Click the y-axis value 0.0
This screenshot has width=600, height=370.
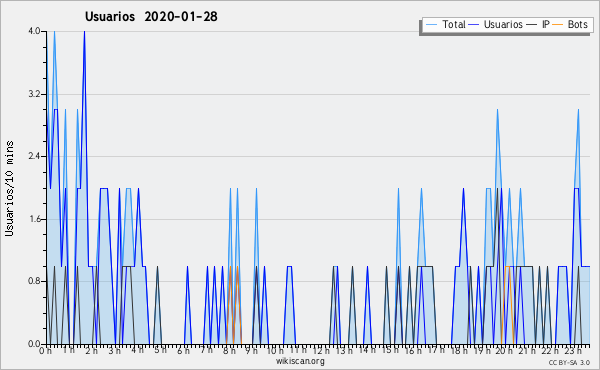point(34,344)
